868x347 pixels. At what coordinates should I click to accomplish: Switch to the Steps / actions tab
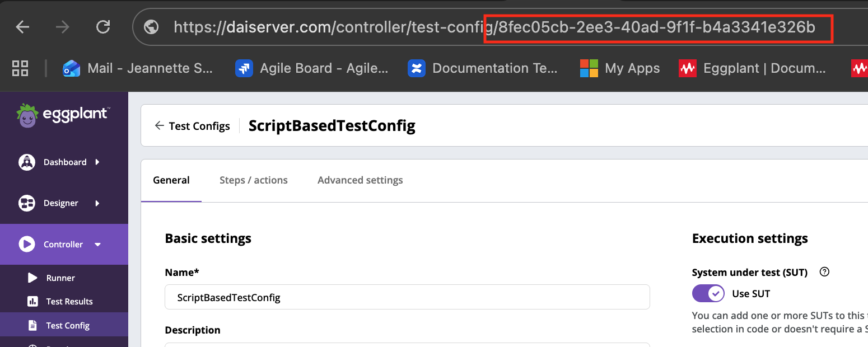tap(253, 180)
